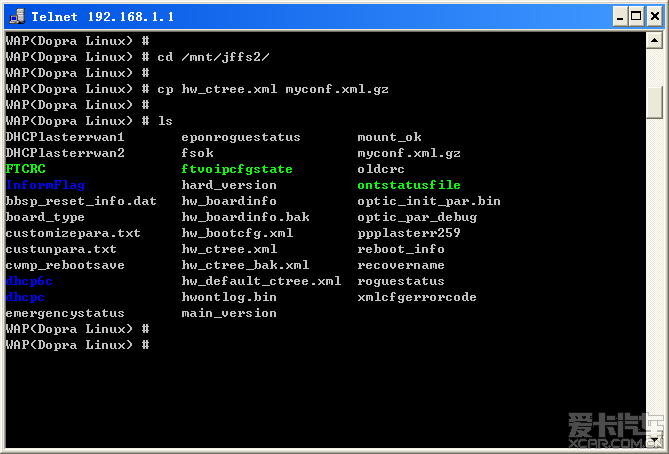669x454 pixels.
Task: Click the xmlcfgerrorcode file name
Action: [x=417, y=297]
